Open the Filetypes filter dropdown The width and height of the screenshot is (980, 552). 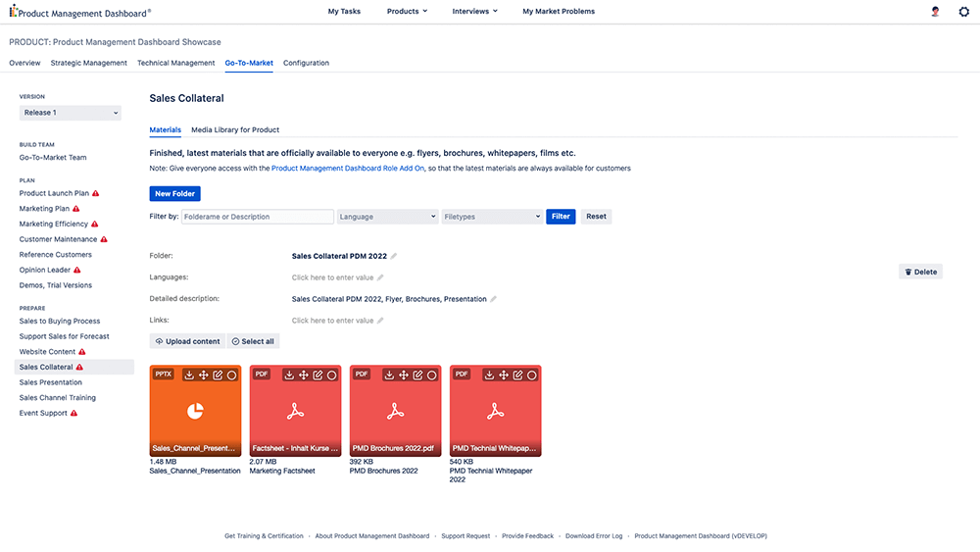click(x=492, y=217)
